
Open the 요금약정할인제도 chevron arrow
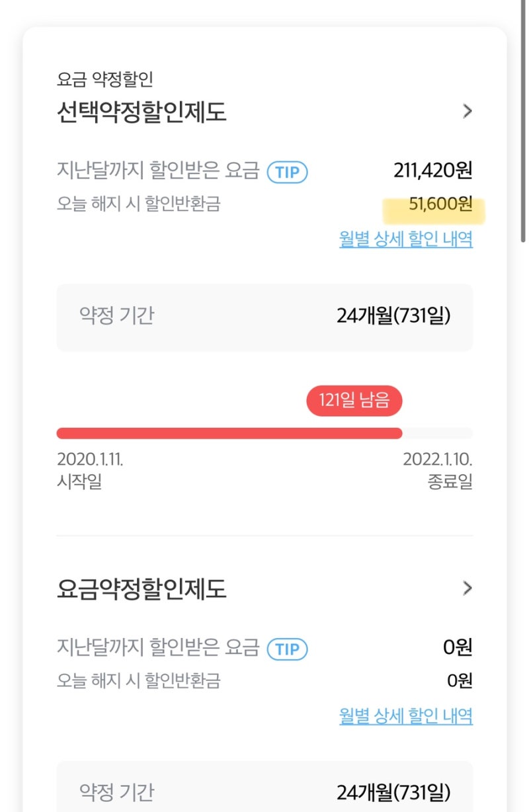pyautogui.click(x=467, y=588)
